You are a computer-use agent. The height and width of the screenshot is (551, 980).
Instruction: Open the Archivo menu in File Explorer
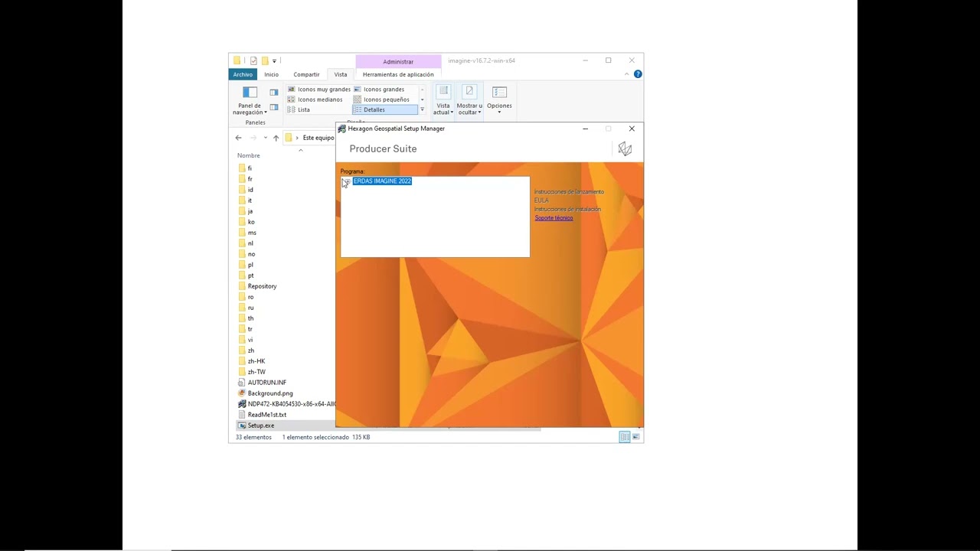click(243, 74)
